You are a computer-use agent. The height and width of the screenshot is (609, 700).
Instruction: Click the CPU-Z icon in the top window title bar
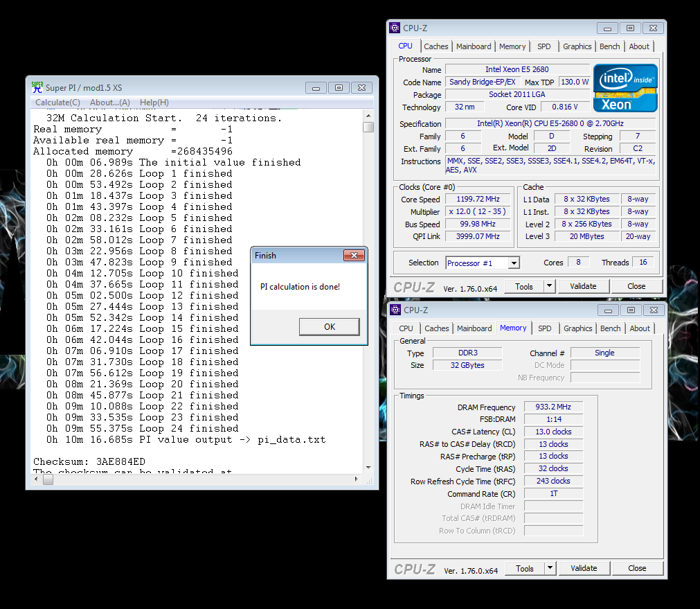pyautogui.click(x=395, y=28)
